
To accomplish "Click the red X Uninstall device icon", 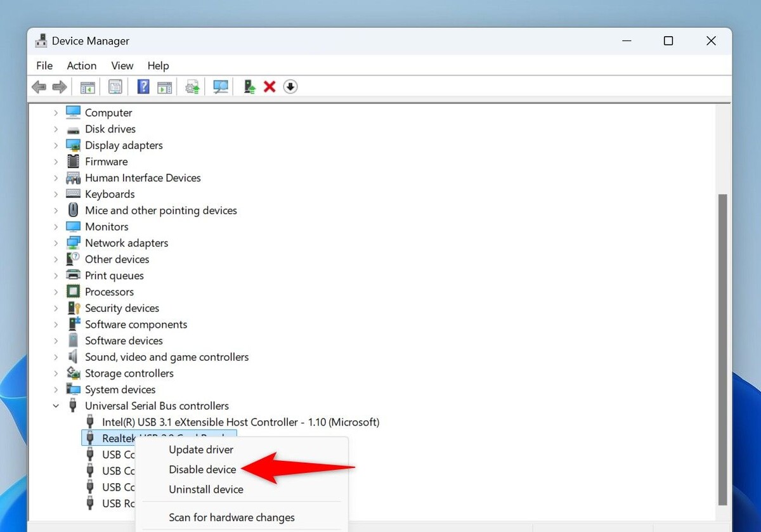I will [x=270, y=87].
